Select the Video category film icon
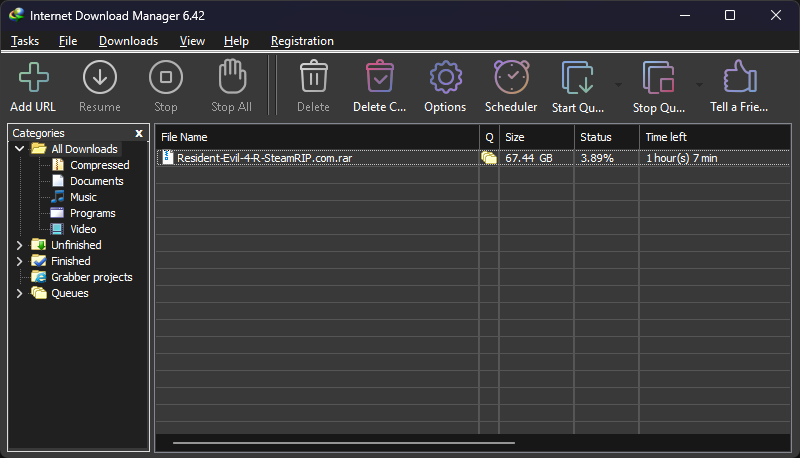 [57, 228]
